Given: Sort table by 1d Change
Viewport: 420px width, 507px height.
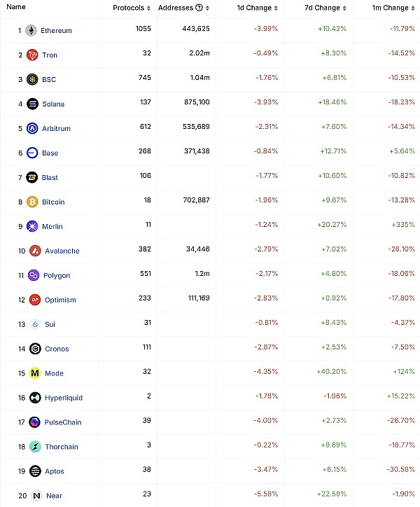Looking at the screenshot, I should tap(279, 8).
